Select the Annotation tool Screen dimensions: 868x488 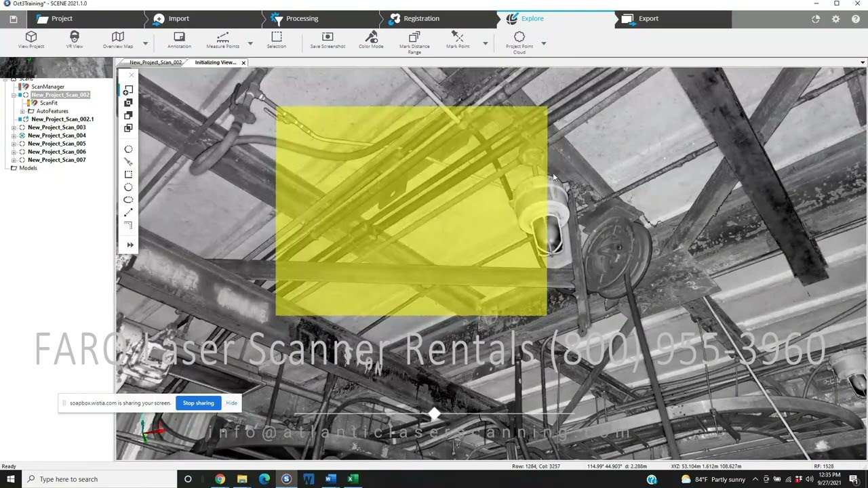[179, 40]
